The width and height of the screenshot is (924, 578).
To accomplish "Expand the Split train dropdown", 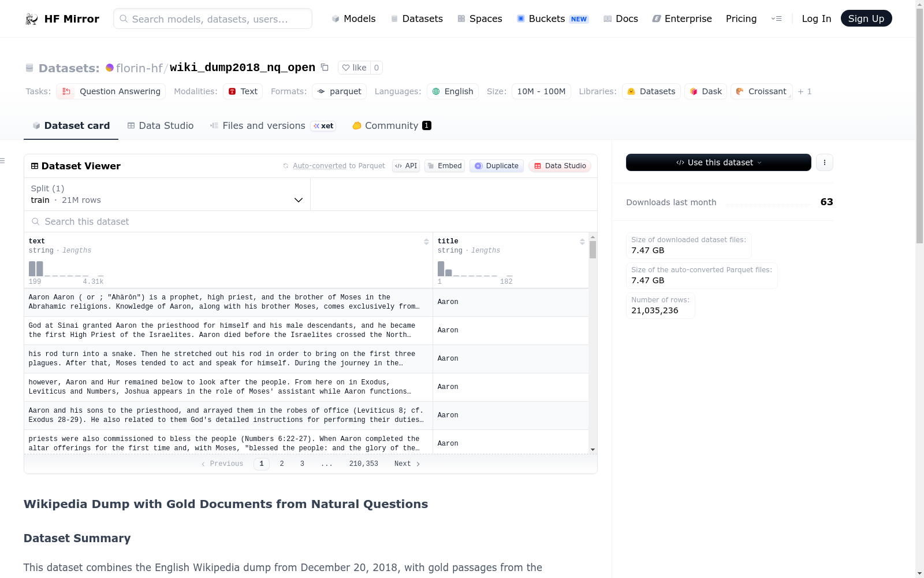I will (167, 194).
